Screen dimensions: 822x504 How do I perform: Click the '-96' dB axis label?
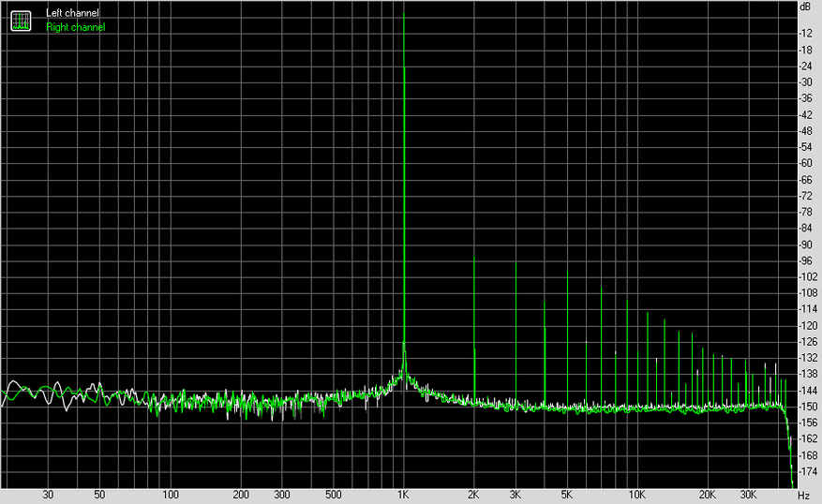point(806,260)
